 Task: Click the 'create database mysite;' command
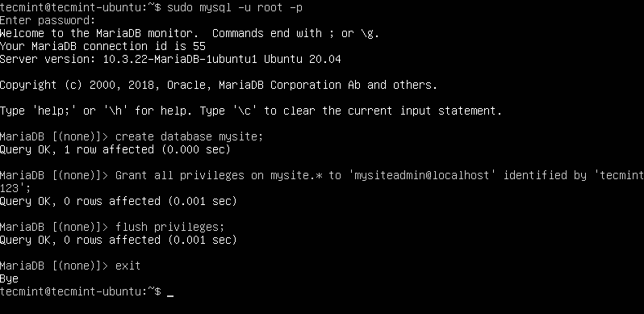coord(189,136)
